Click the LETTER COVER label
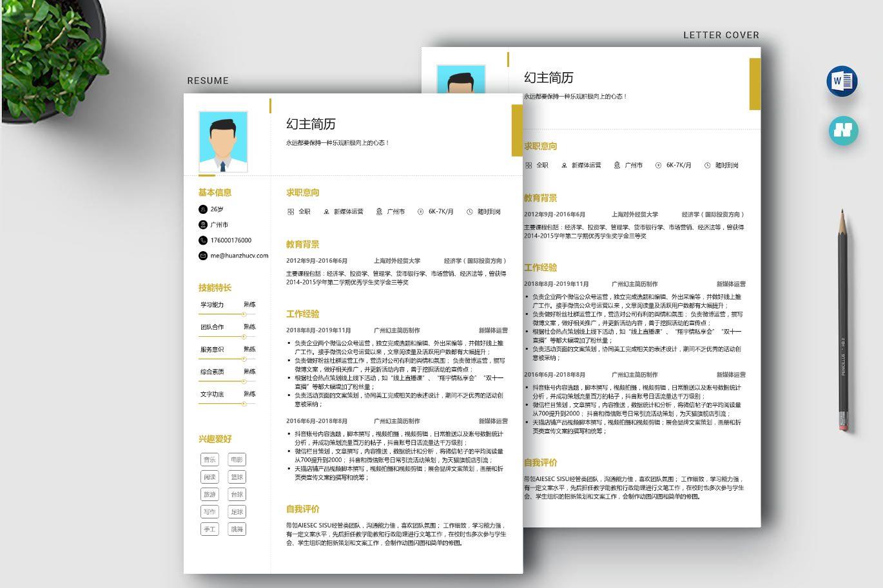Image resolution: width=883 pixels, height=588 pixels. point(721,35)
